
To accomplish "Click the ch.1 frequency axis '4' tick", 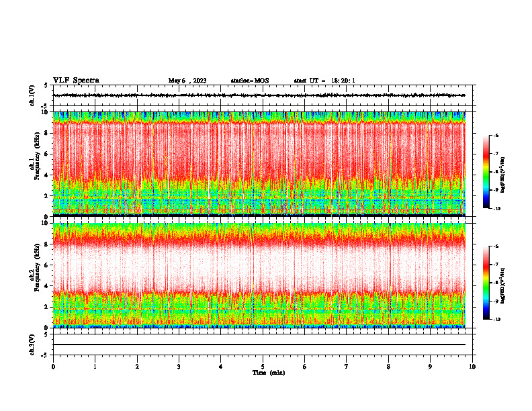I will 46,175.
